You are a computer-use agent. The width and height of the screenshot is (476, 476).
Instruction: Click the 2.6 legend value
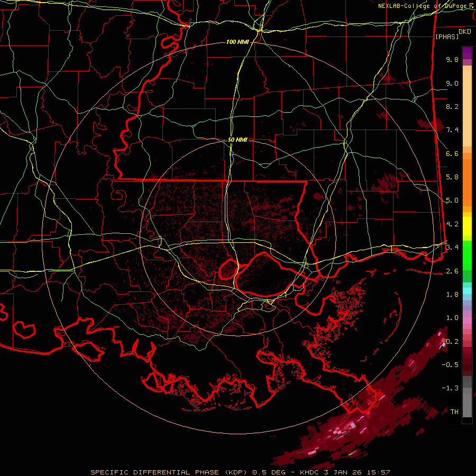tap(452, 271)
